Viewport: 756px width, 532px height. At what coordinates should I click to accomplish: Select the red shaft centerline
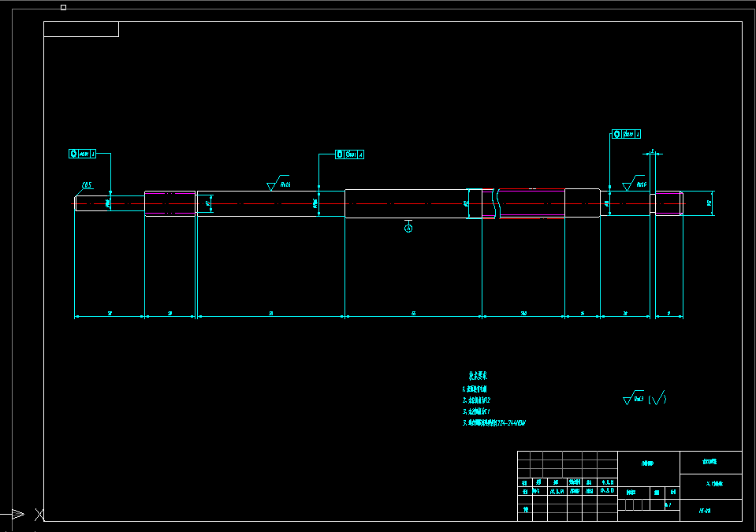tap(378, 204)
